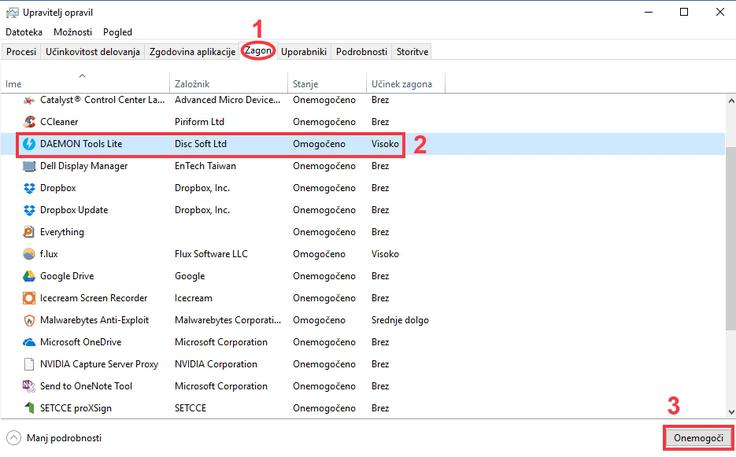Click the Malwarebytes Anti-Exploit icon

click(x=29, y=320)
